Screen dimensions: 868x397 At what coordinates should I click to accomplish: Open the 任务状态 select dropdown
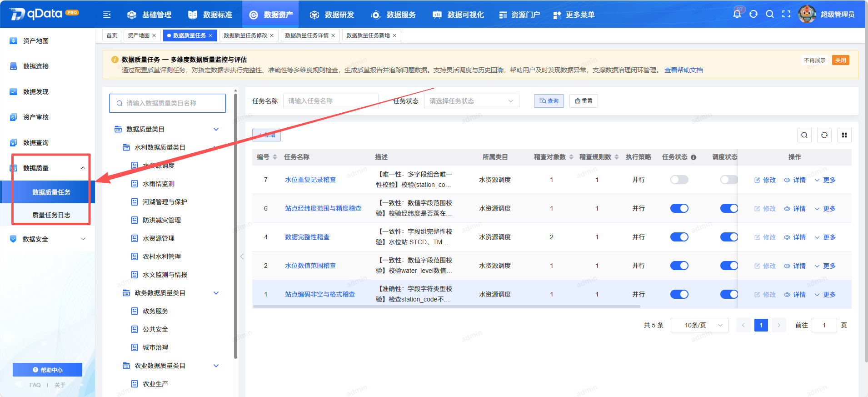pyautogui.click(x=471, y=101)
